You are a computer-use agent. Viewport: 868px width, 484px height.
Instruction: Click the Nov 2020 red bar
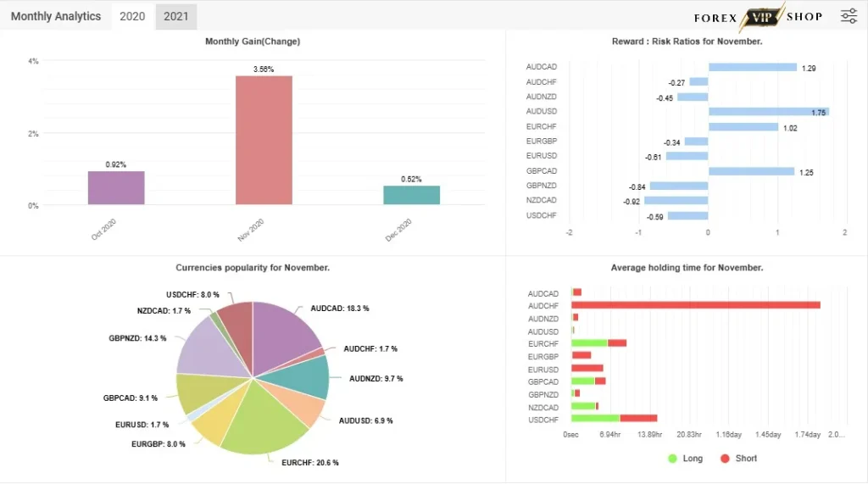(264, 140)
